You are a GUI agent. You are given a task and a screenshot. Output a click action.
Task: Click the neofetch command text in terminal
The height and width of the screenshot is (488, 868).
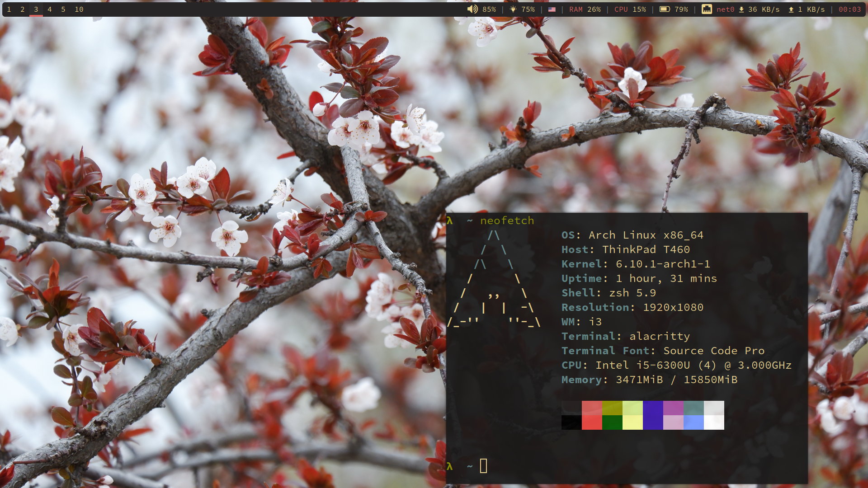[x=507, y=221]
